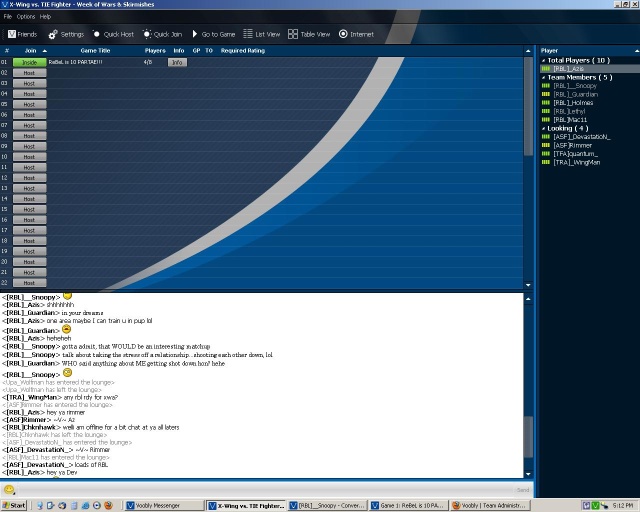This screenshot has width=640, height=512.
Task: Open the File menu
Action: coord(8,17)
